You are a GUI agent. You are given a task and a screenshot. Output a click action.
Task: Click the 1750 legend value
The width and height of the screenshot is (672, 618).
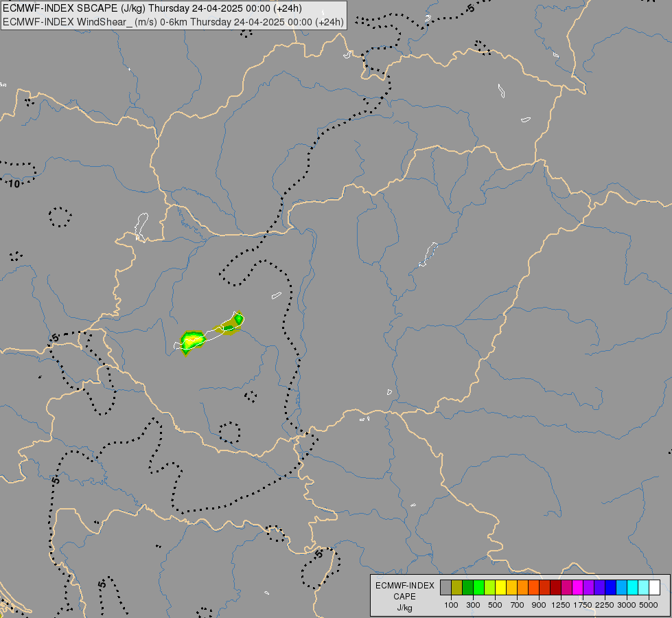[583, 605]
